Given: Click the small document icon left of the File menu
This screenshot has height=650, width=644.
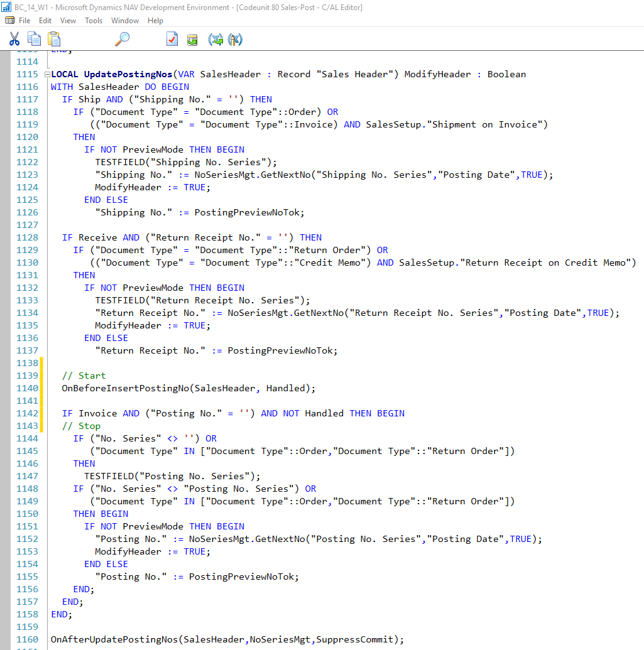Looking at the screenshot, I should (x=9, y=20).
